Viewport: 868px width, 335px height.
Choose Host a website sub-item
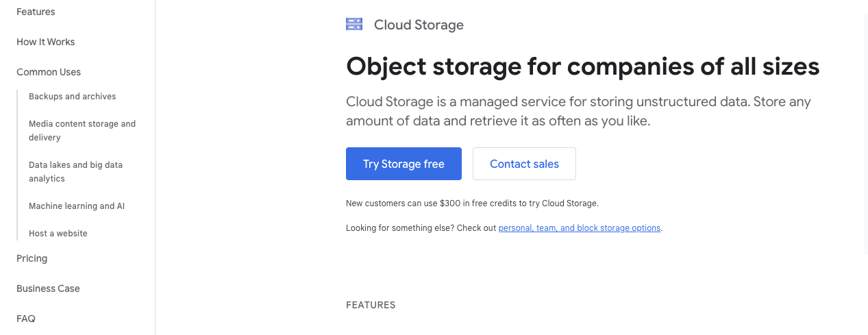point(58,234)
